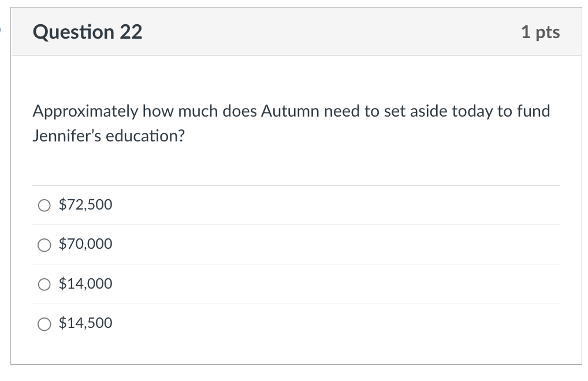Click the Question 22 heading
Image resolution: width=588 pixels, height=381 pixels.
(87, 32)
